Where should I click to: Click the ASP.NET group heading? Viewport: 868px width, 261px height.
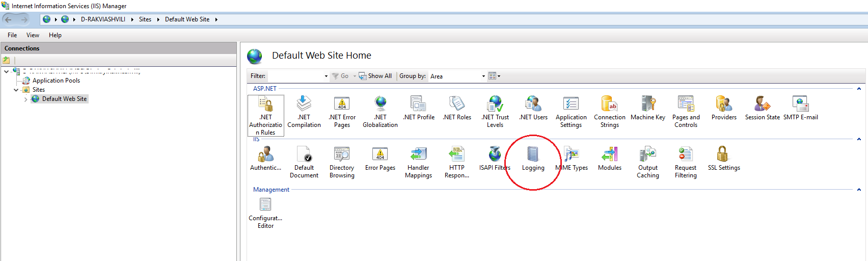pos(265,89)
